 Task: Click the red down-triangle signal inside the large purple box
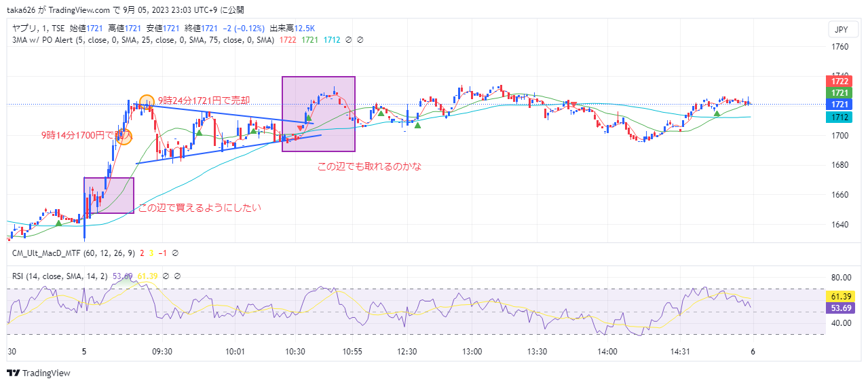[300, 128]
